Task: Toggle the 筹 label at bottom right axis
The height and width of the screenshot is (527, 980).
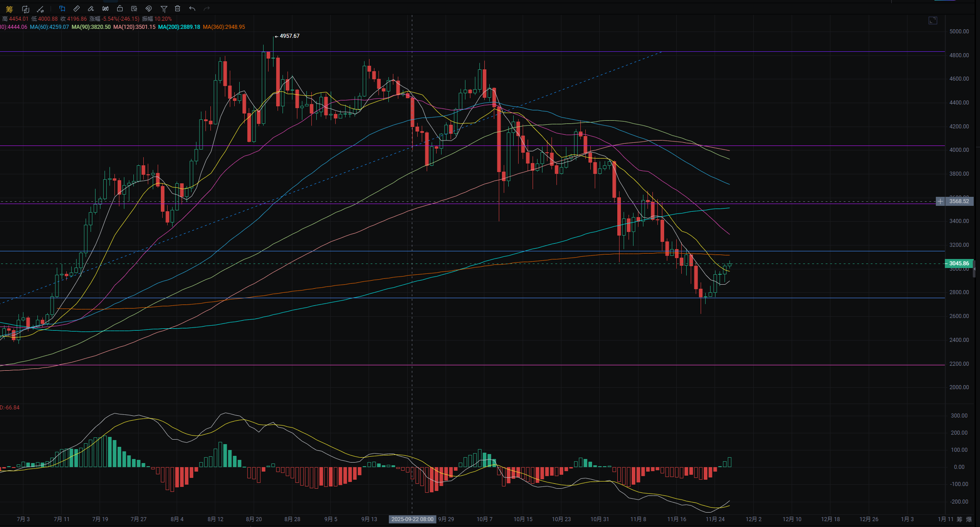Action: click(x=959, y=519)
